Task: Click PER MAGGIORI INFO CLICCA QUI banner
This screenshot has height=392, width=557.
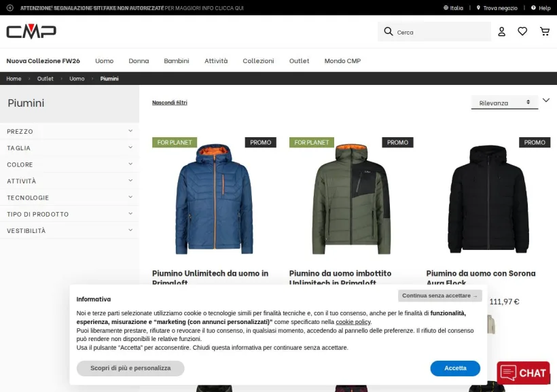Action: pos(204,8)
